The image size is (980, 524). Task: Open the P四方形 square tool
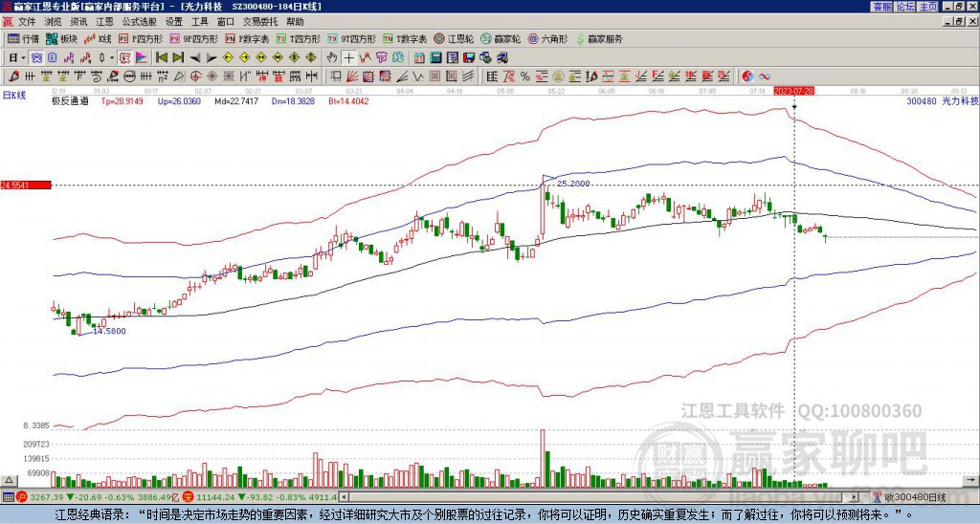tap(141, 38)
